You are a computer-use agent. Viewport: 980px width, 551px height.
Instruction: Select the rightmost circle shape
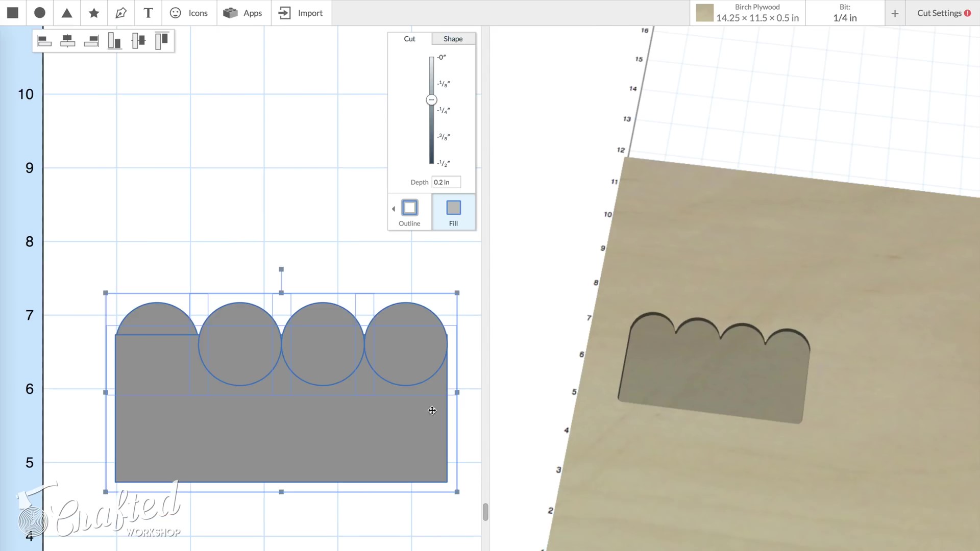tap(406, 344)
